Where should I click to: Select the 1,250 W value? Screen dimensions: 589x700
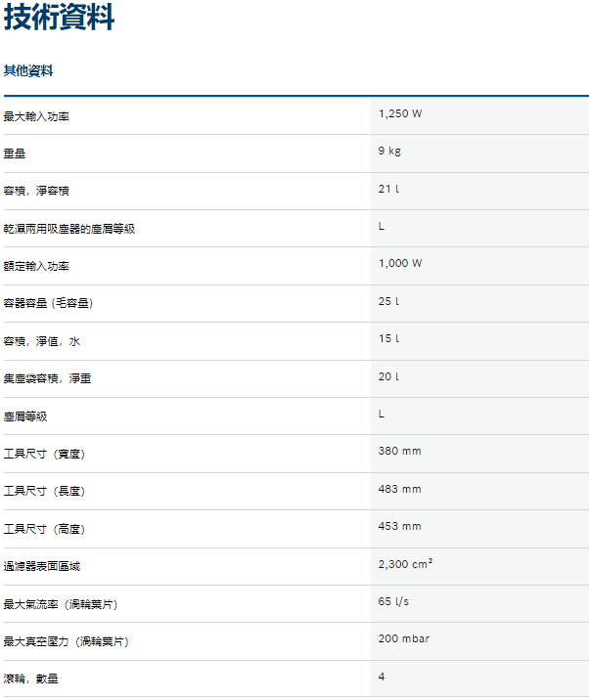[x=400, y=113]
